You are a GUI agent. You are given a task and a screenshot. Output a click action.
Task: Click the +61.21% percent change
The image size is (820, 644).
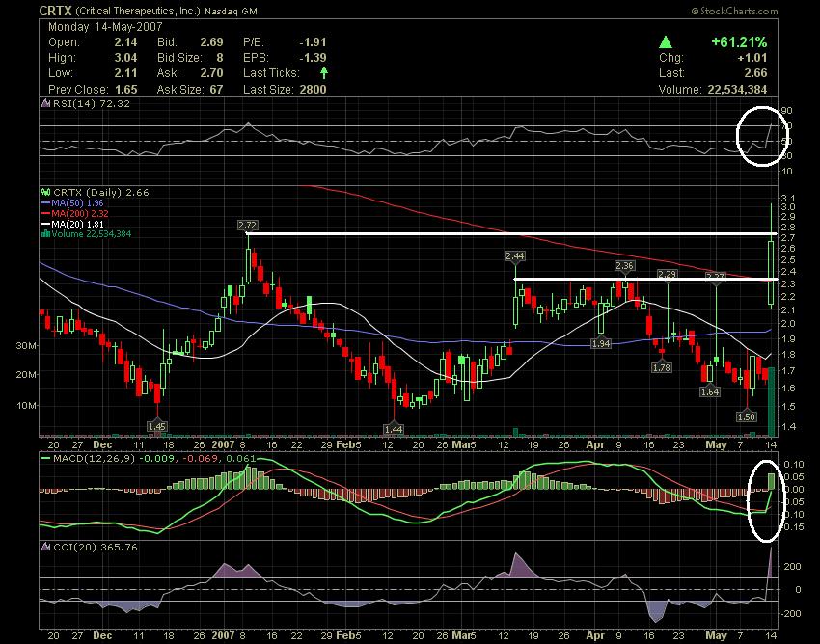click(x=740, y=41)
